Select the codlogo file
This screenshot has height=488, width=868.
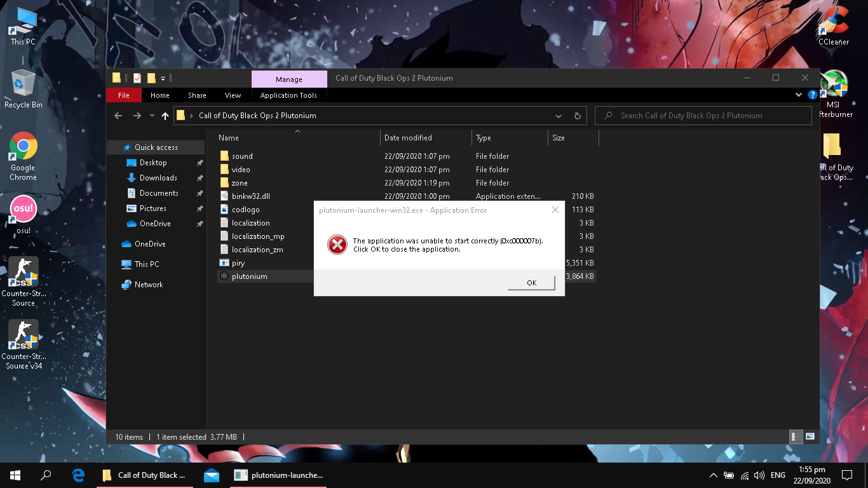click(x=245, y=210)
